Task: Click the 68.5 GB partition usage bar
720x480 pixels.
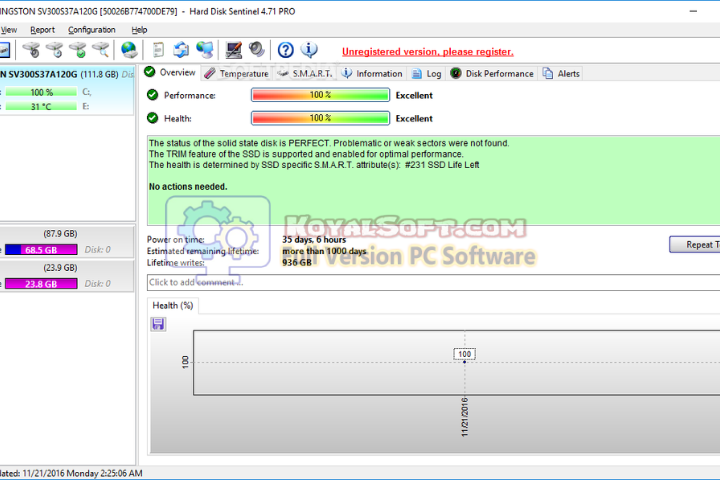Action: [x=41, y=249]
